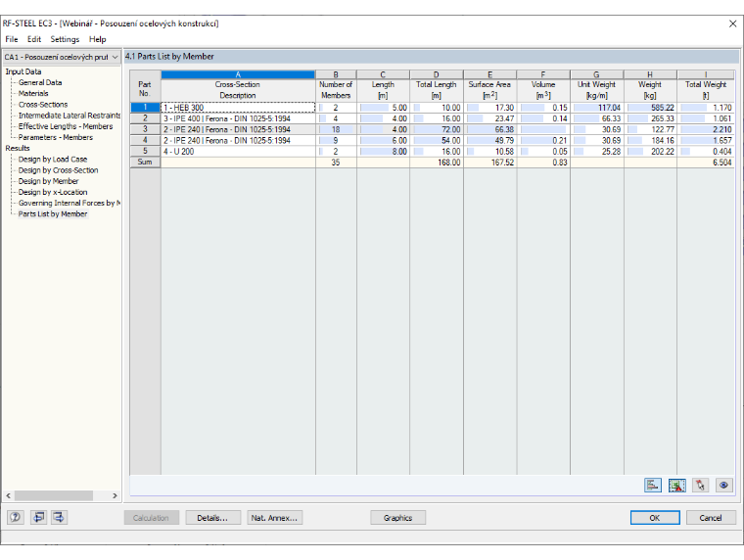Click the Sum row header

145,162
